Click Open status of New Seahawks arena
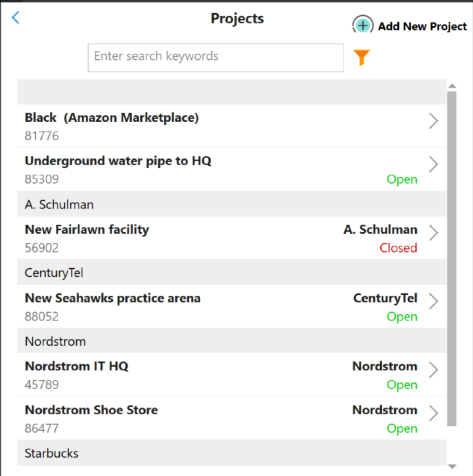Image resolution: width=473 pixels, height=476 pixels. click(402, 317)
